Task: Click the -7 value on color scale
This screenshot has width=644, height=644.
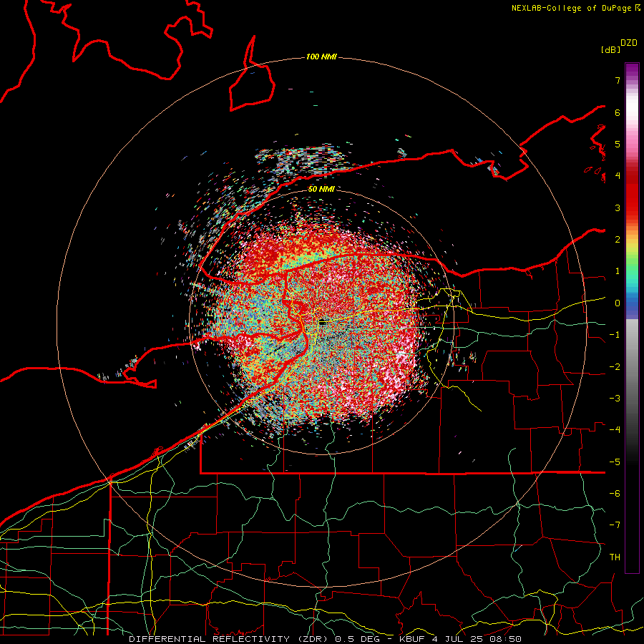Action: click(x=615, y=525)
